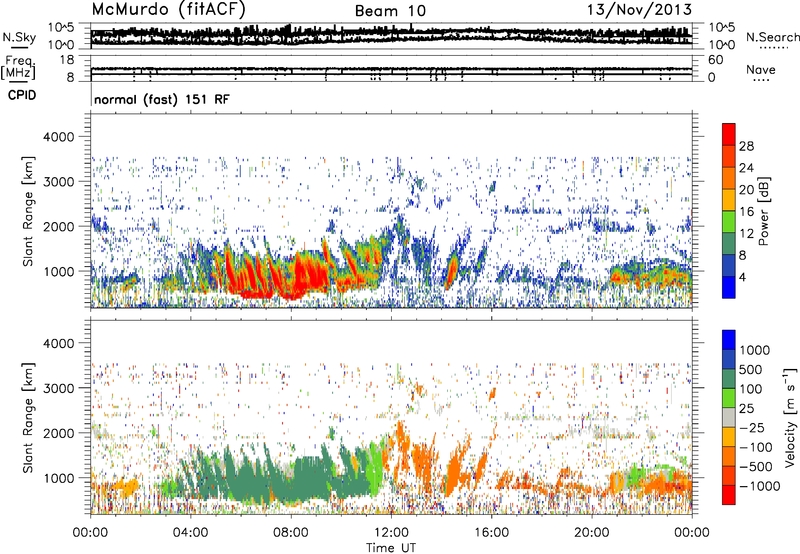The image size is (800, 554).
Task: Click the blue top of velocity colorbar
Action: click(729, 340)
